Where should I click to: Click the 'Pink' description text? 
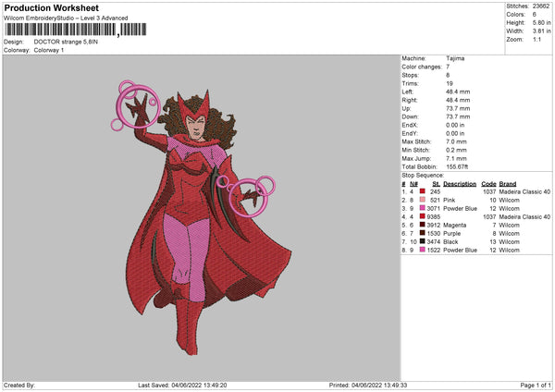coord(450,201)
